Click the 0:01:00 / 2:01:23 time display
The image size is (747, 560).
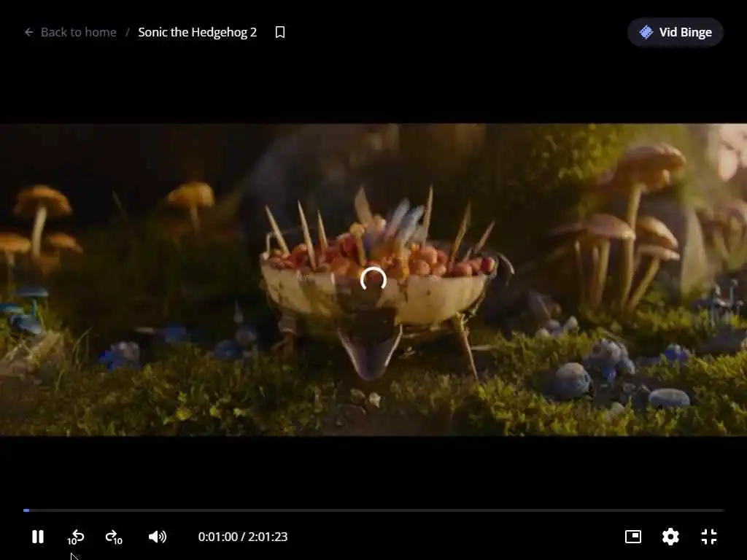242,537
